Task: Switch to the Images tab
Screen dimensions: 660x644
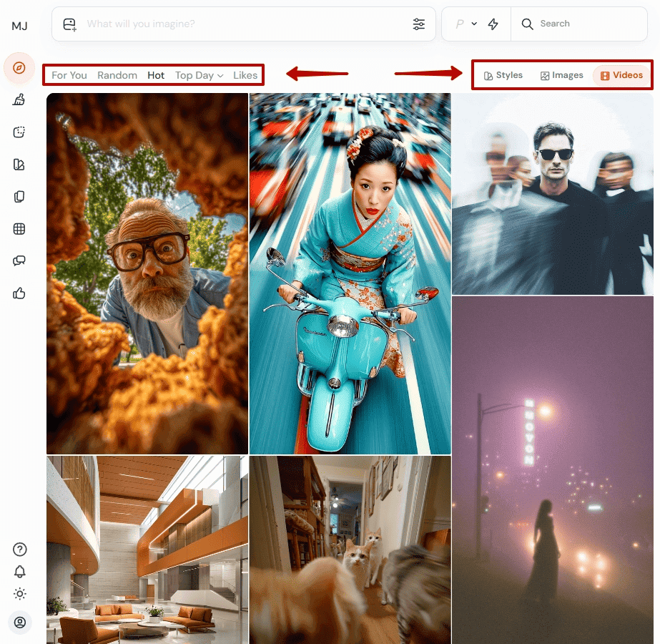Action: 561,75
